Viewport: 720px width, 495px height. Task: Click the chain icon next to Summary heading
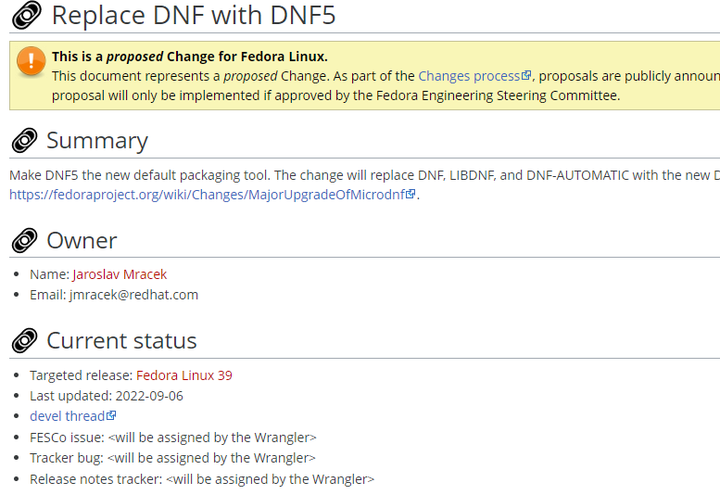24,141
